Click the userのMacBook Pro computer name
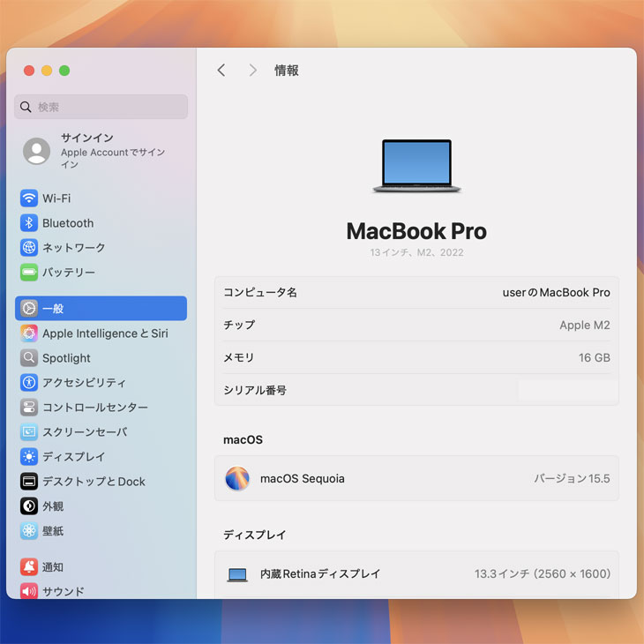This screenshot has height=644, width=644. pyautogui.click(x=556, y=292)
